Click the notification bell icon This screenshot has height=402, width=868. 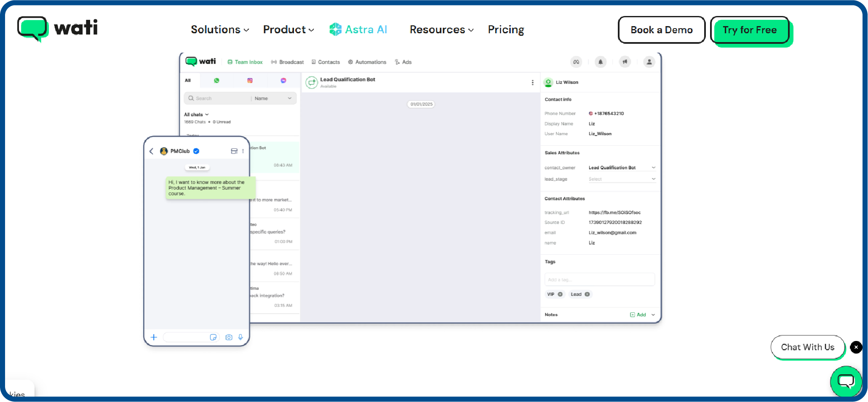600,62
